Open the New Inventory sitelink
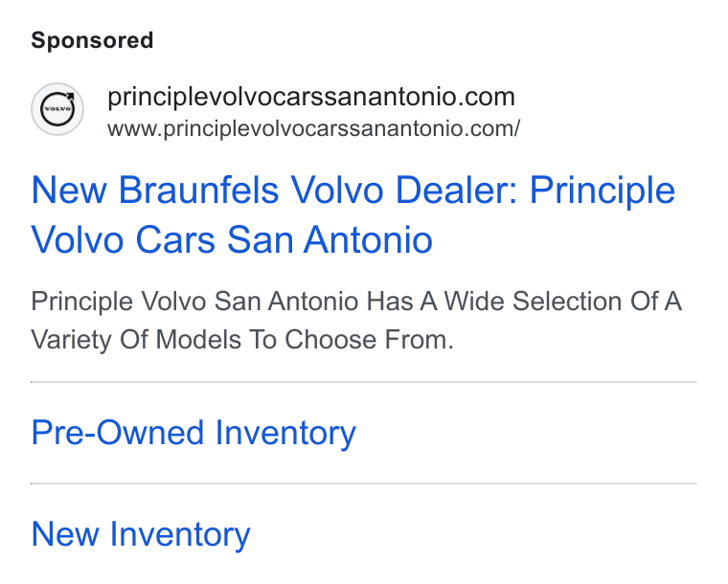 141,535
